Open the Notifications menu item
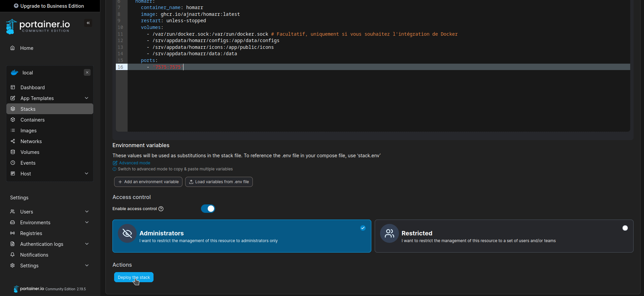This screenshot has height=296, width=644. [50, 255]
